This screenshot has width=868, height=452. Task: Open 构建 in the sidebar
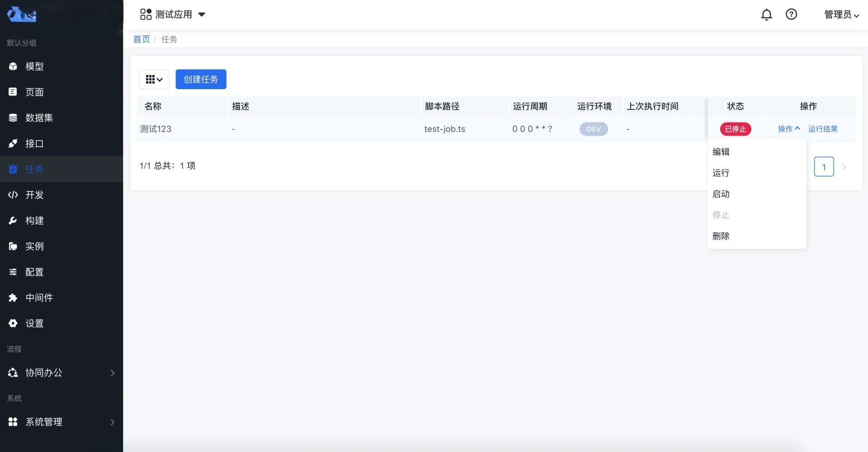coord(61,221)
